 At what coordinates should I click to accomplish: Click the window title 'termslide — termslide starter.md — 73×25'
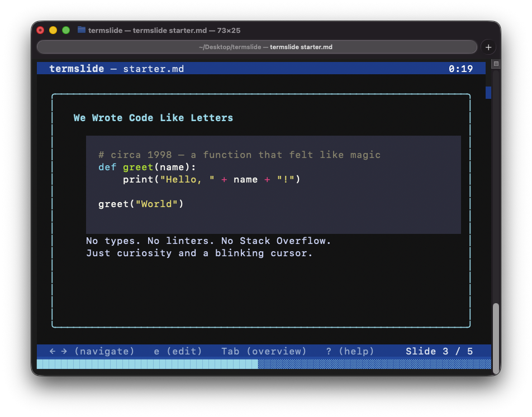click(164, 30)
